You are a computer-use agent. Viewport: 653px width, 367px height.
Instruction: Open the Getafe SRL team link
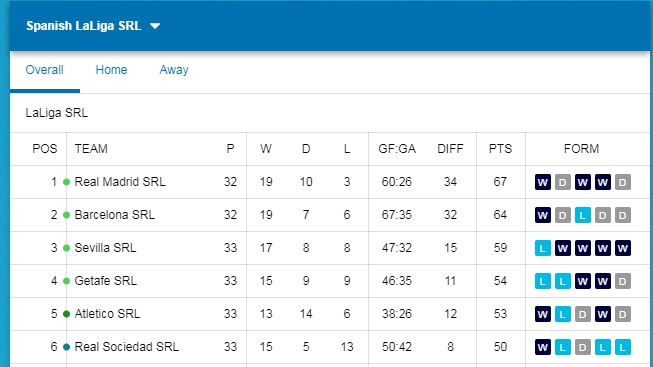click(x=106, y=280)
